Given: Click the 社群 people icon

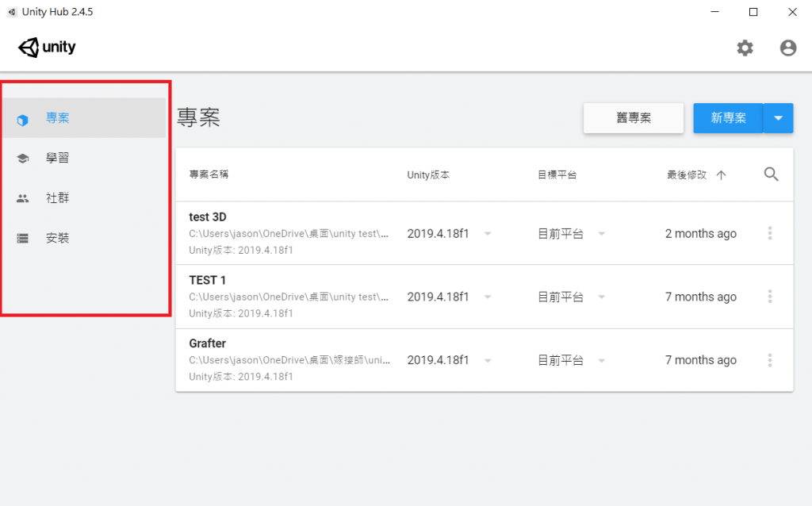Looking at the screenshot, I should (x=22, y=197).
